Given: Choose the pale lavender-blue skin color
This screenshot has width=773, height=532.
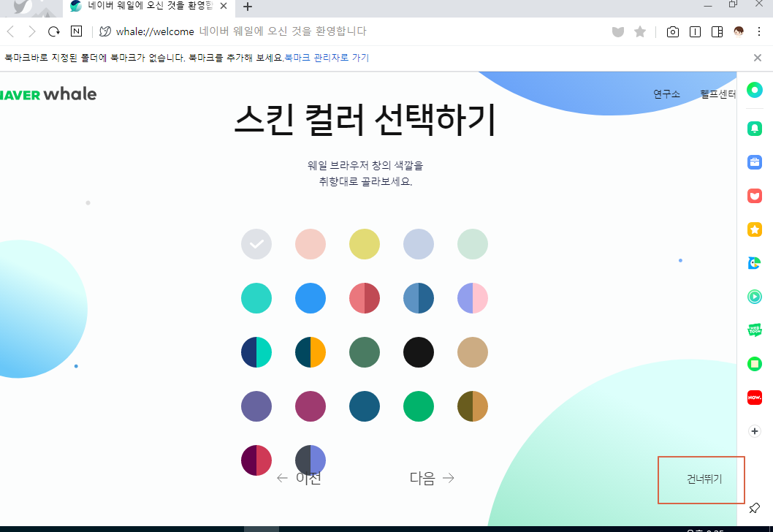Looking at the screenshot, I should [x=419, y=244].
